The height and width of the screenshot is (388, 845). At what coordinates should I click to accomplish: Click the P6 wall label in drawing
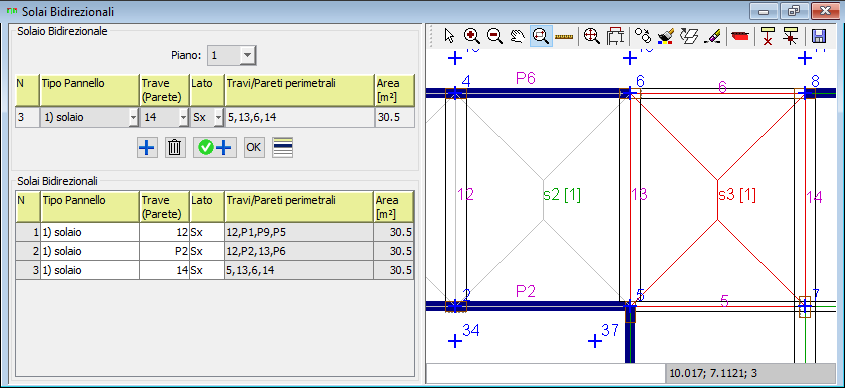coord(526,78)
